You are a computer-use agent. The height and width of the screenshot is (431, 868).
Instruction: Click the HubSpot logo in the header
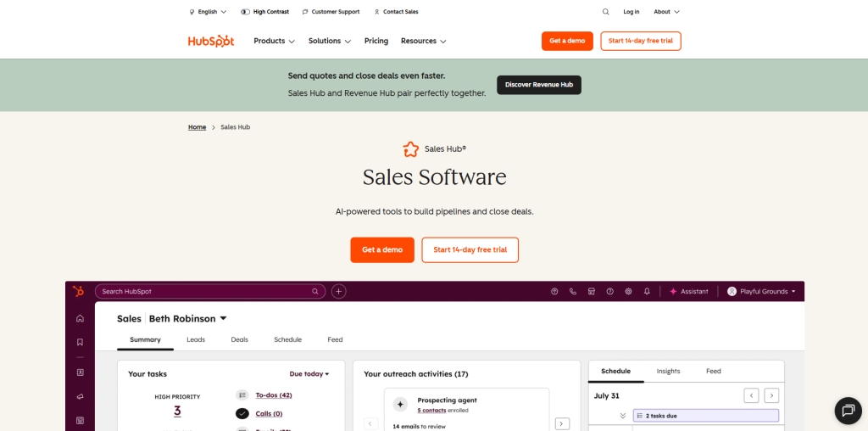[x=211, y=41]
